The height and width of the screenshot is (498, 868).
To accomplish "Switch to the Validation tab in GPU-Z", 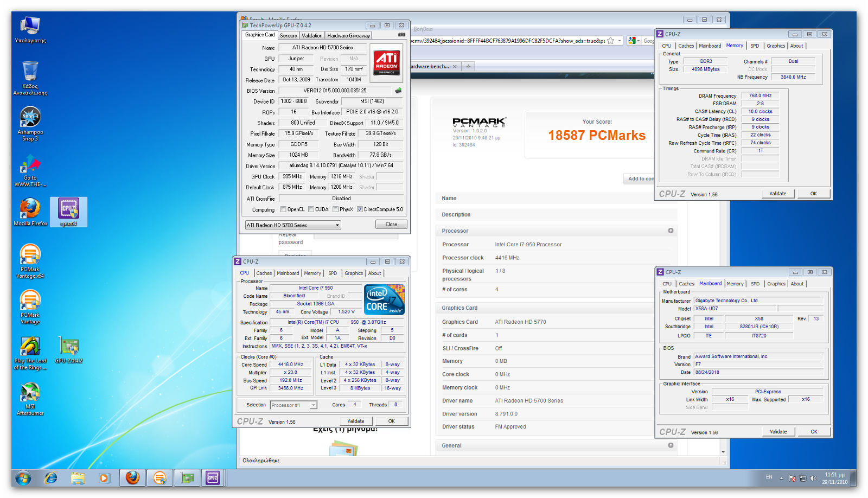I will (x=312, y=35).
